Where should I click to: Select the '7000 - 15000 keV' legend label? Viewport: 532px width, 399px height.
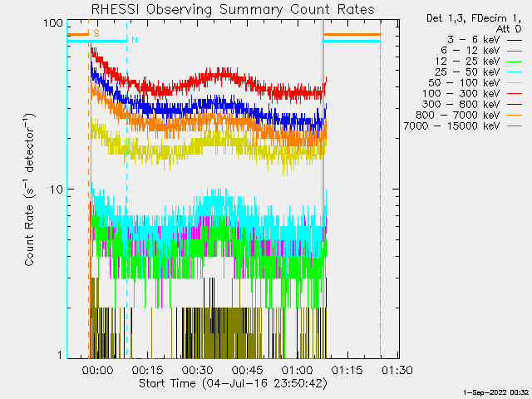coord(451,126)
